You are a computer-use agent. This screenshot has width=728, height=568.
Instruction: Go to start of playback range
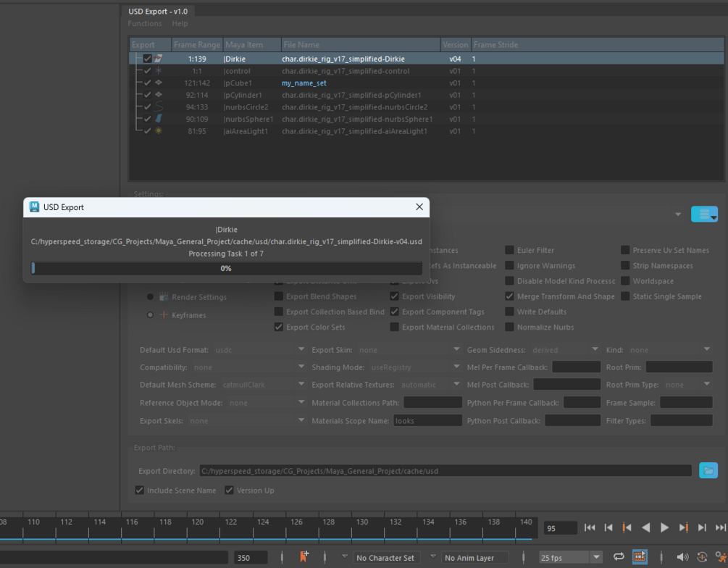click(590, 527)
